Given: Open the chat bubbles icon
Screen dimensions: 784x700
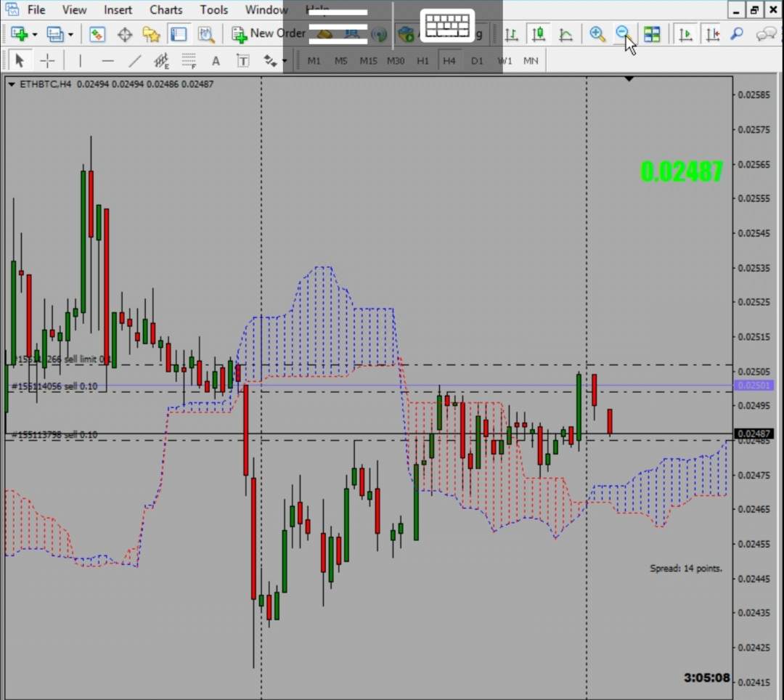Looking at the screenshot, I should click(x=766, y=34).
